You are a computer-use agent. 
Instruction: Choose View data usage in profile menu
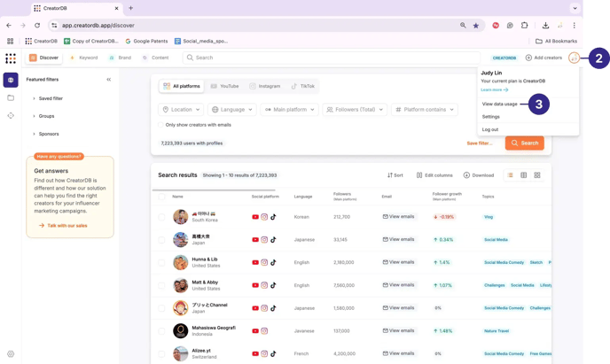499,105
